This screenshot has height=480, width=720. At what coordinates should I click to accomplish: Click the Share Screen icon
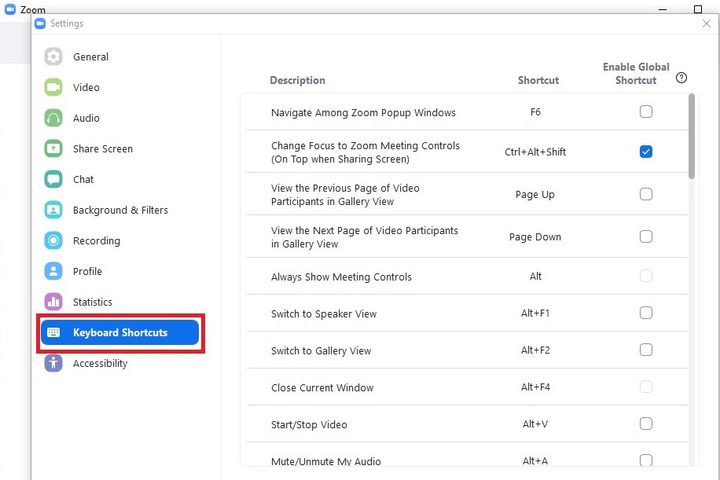pyautogui.click(x=53, y=149)
